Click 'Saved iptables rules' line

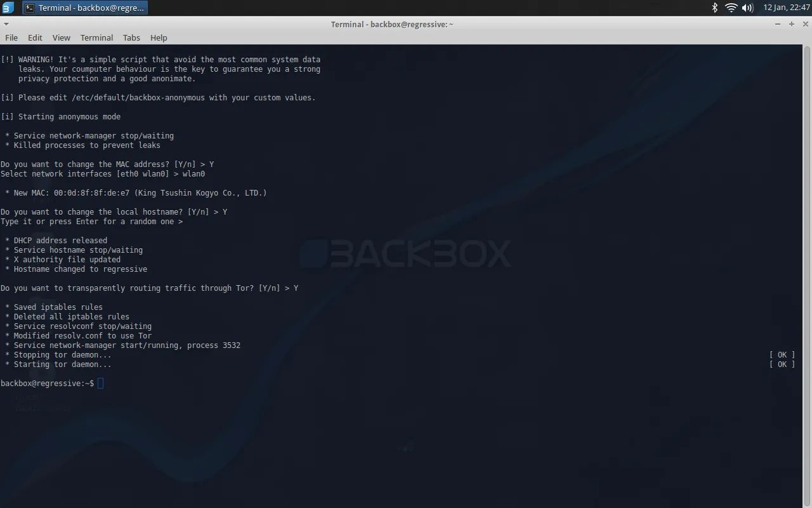coord(53,307)
